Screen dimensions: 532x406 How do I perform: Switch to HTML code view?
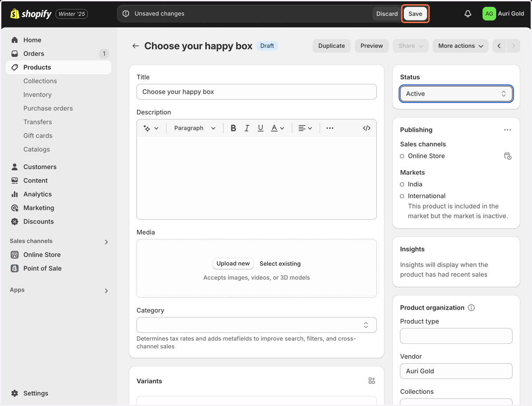coord(367,128)
